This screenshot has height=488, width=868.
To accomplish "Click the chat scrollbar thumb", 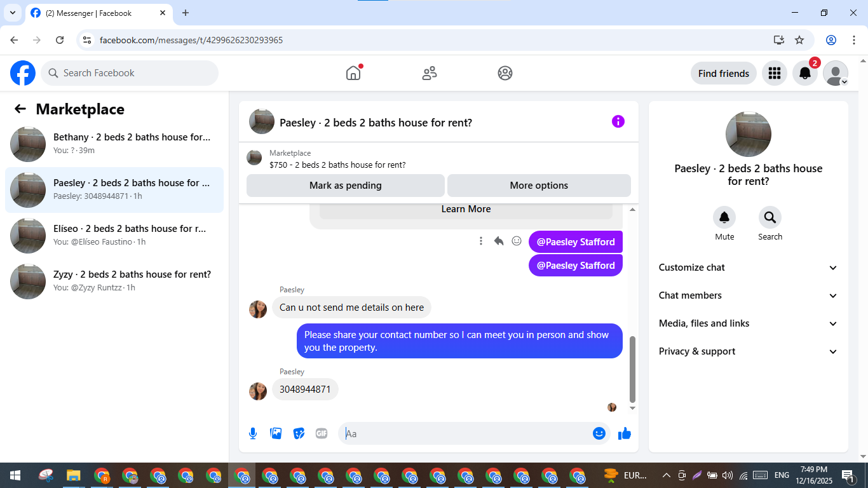I will pyautogui.click(x=632, y=369).
